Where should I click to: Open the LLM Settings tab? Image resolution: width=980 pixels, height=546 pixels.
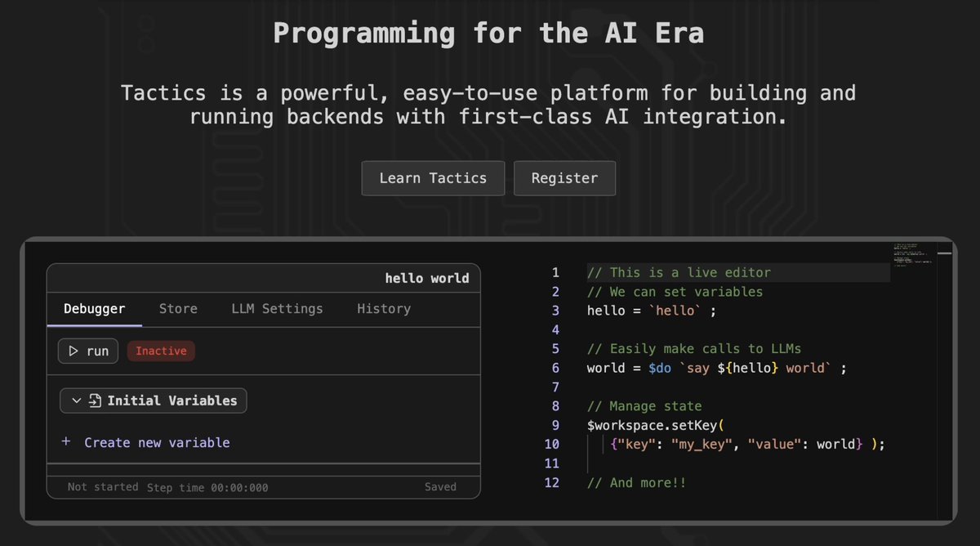click(x=277, y=309)
